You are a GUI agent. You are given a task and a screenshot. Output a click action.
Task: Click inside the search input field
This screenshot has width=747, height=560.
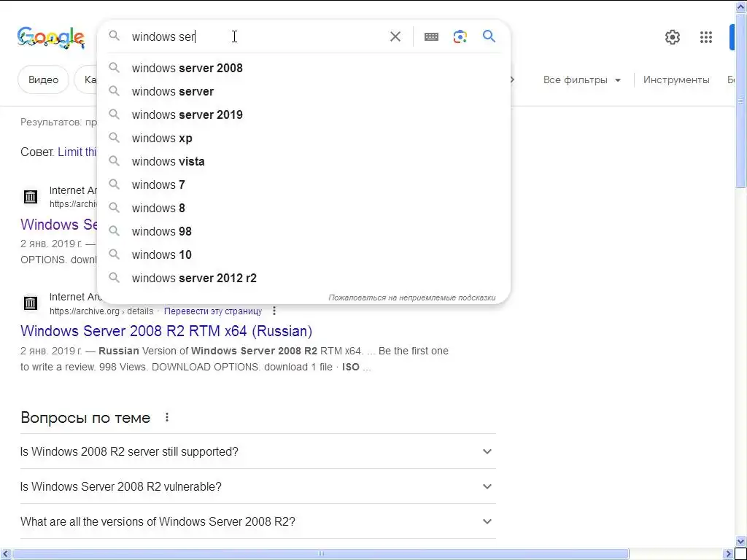[x=258, y=36]
